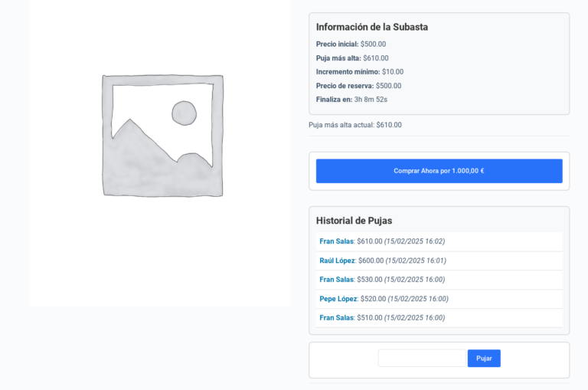
Task: Click the Comprar Ahora por 1.000,00 € button
Action: (x=439, y=171)
